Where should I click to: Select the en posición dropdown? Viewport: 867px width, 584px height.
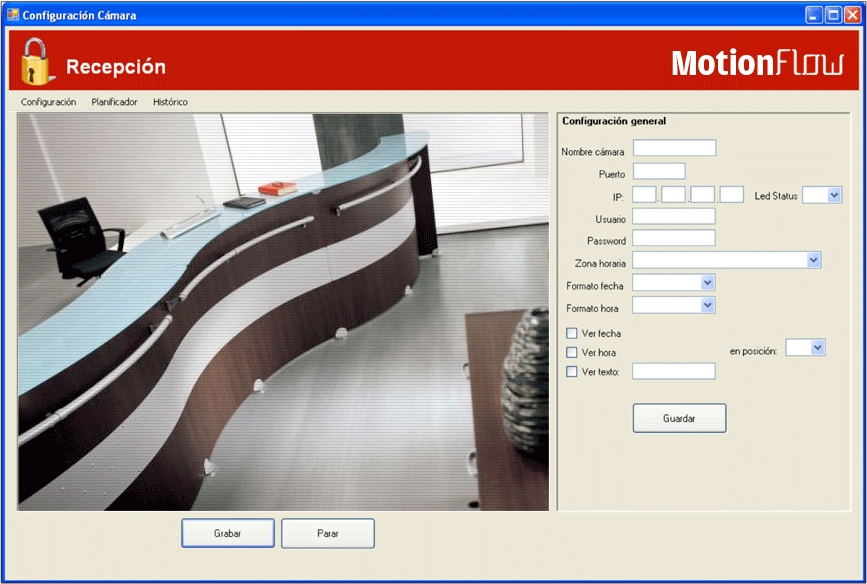click(x=817, y=347)
